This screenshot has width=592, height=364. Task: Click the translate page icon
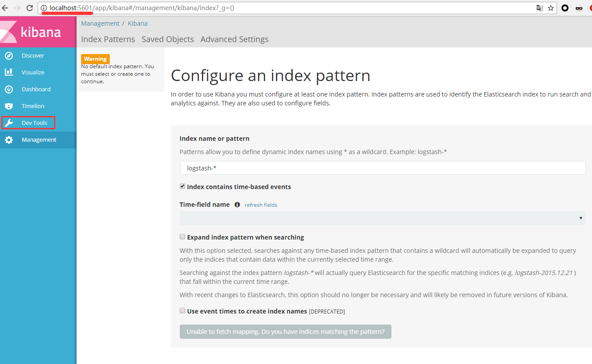click(540, 8)
